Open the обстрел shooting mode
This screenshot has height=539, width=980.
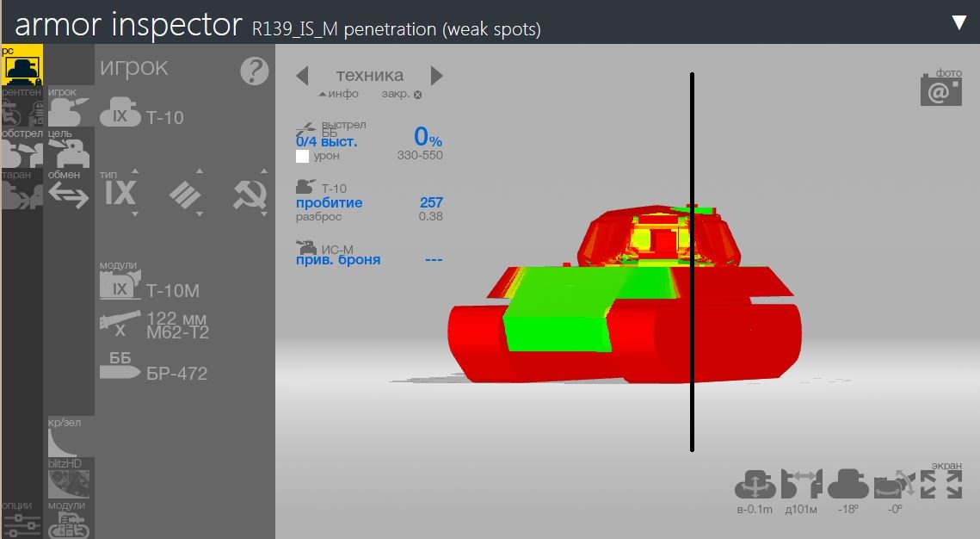[x=22, y=148]
